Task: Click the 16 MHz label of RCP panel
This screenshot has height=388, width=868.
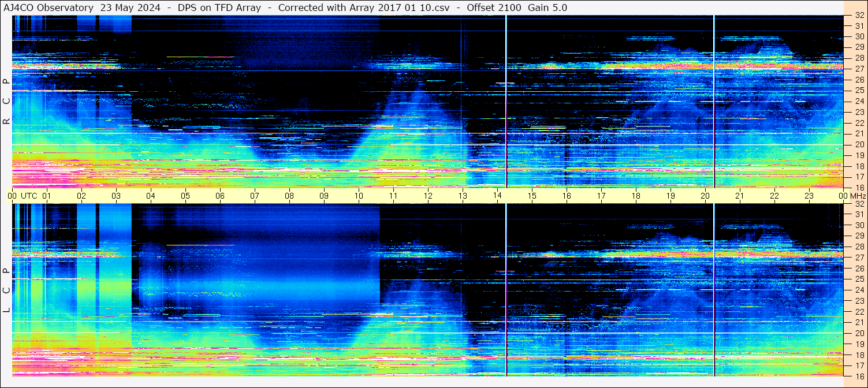Action: 859,187
